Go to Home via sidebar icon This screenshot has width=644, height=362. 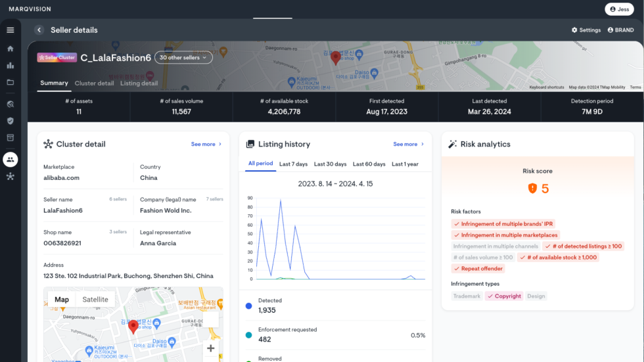[x=10, y=49]
